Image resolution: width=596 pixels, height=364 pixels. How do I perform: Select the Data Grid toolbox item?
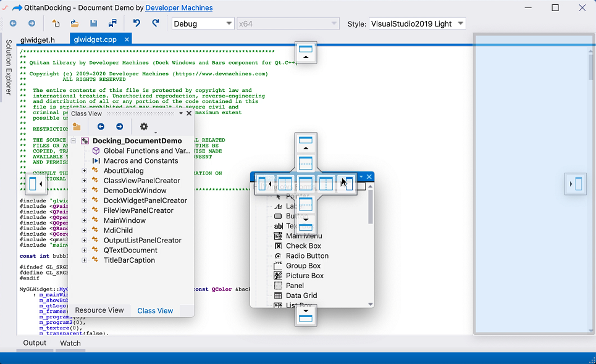[x=301, y=296]
